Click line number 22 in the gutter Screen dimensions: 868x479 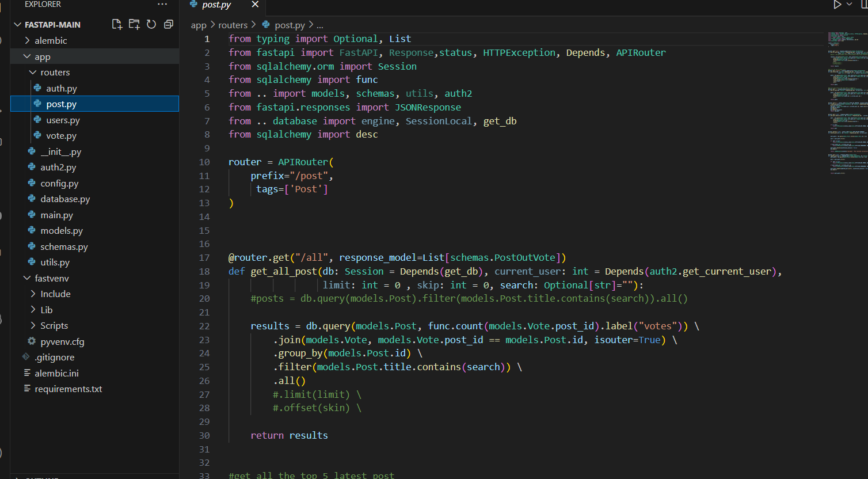click(x=204, y=326)
